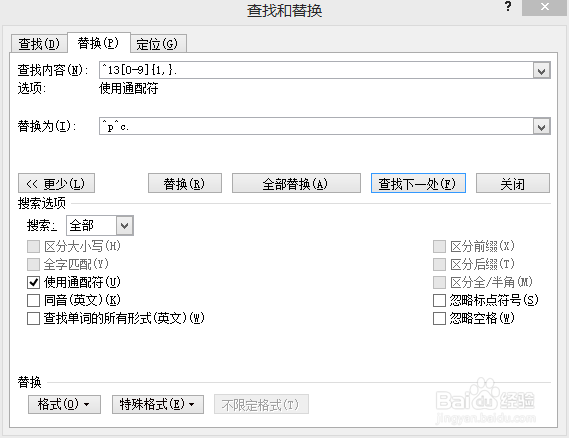Viewport: 569px width, 438px height.
Task: Select the 替换(P) tab
Action: 99,43
